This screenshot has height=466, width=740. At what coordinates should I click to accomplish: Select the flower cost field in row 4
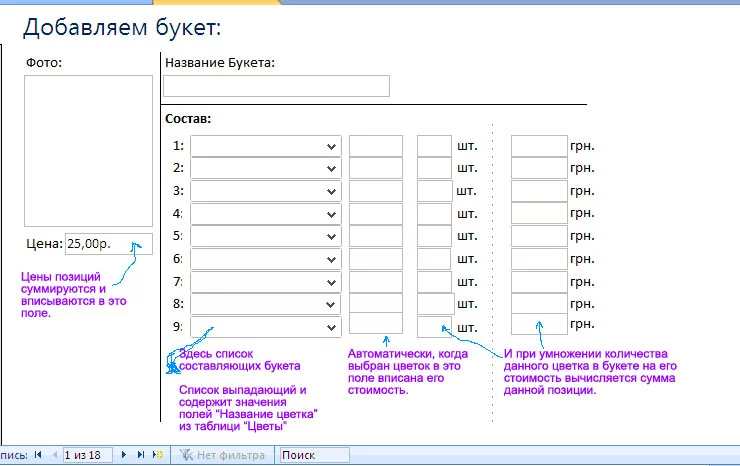[376, 213]
